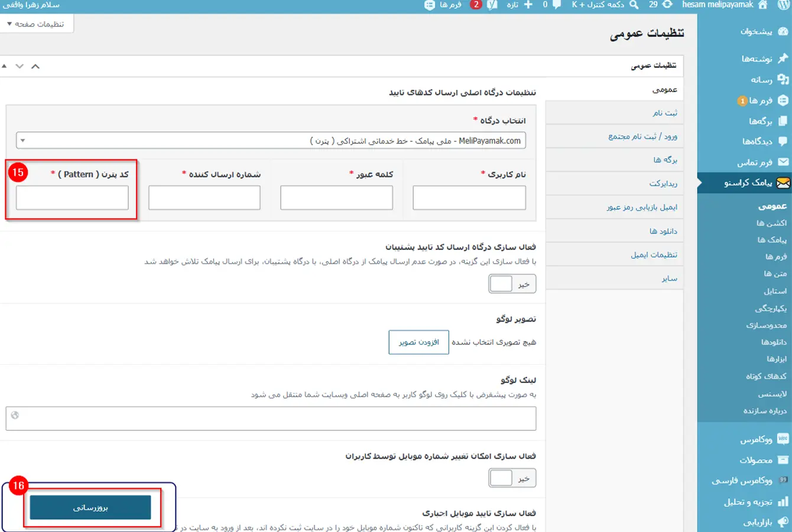The height and width of the screenshot is (532, 792).
Task: Open the اکشن ها submenu link
Action: coord(771,223)
